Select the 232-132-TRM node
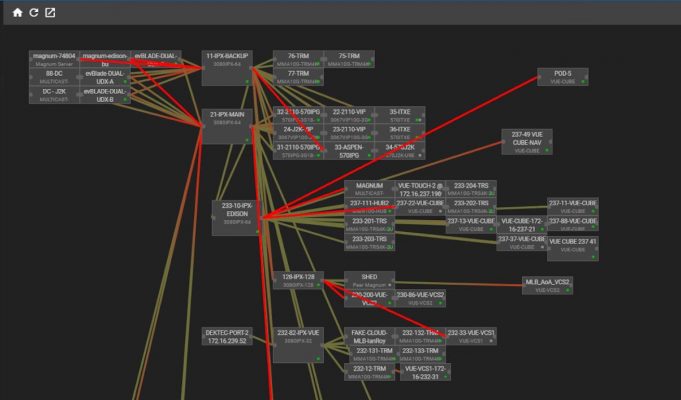Screen dimensions: 681x400 (x=420, y=337)
